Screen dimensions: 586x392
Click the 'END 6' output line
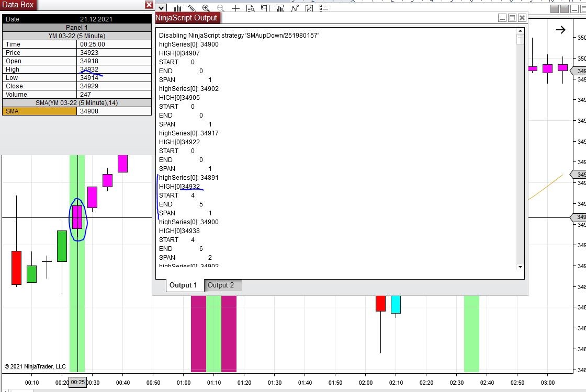click(x=181, y=249)
